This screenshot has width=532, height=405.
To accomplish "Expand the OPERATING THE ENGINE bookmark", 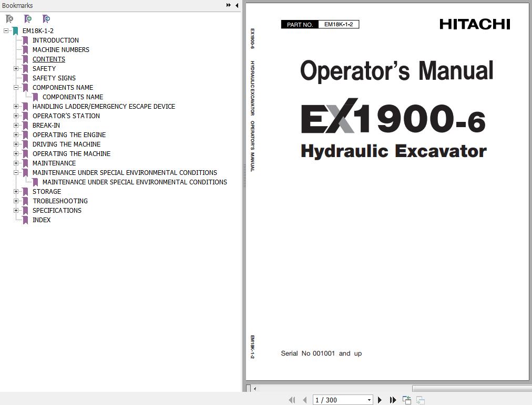I will [16, 135].
